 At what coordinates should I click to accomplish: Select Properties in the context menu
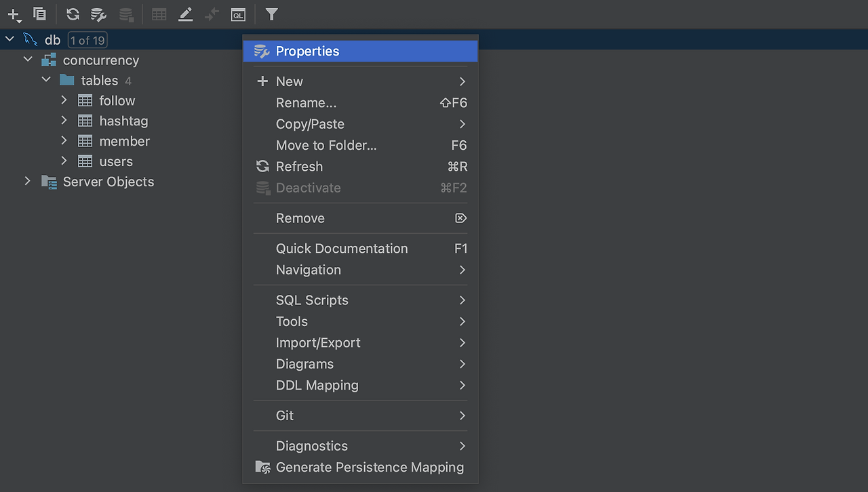click(x=307, y=52)
